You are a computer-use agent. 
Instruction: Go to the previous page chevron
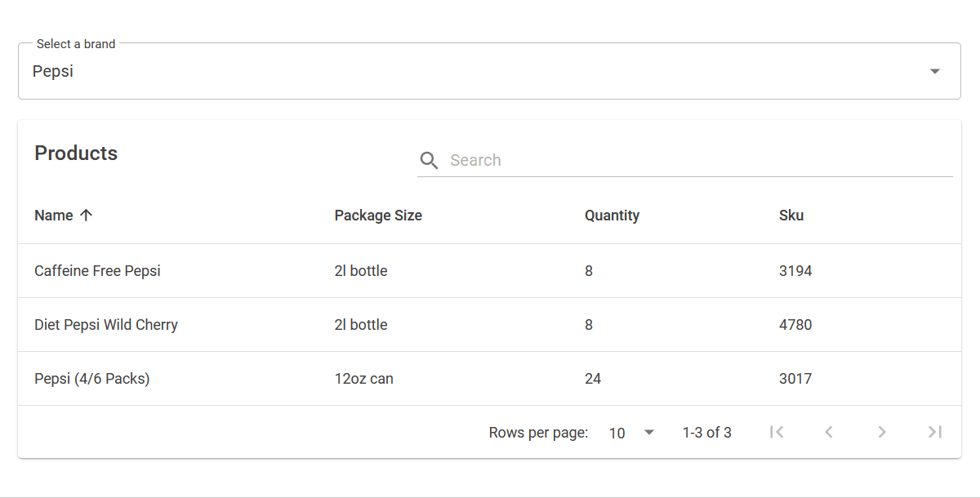pos(829,432)
